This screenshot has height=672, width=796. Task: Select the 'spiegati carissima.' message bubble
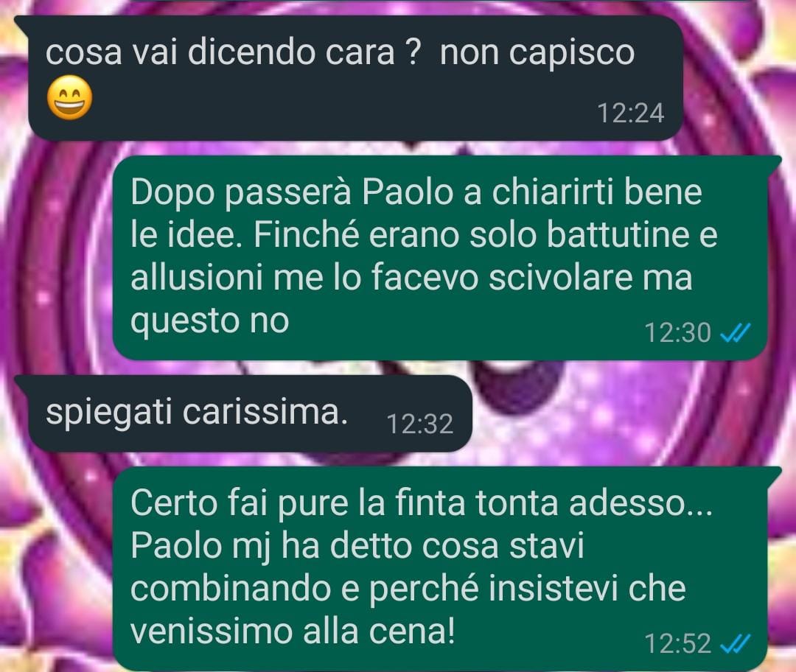tap(242, 413)
